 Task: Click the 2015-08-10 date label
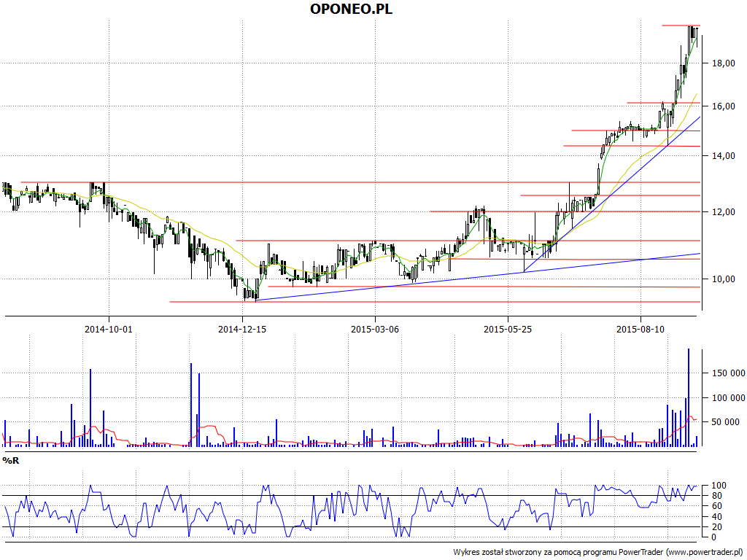coord(640,329)
